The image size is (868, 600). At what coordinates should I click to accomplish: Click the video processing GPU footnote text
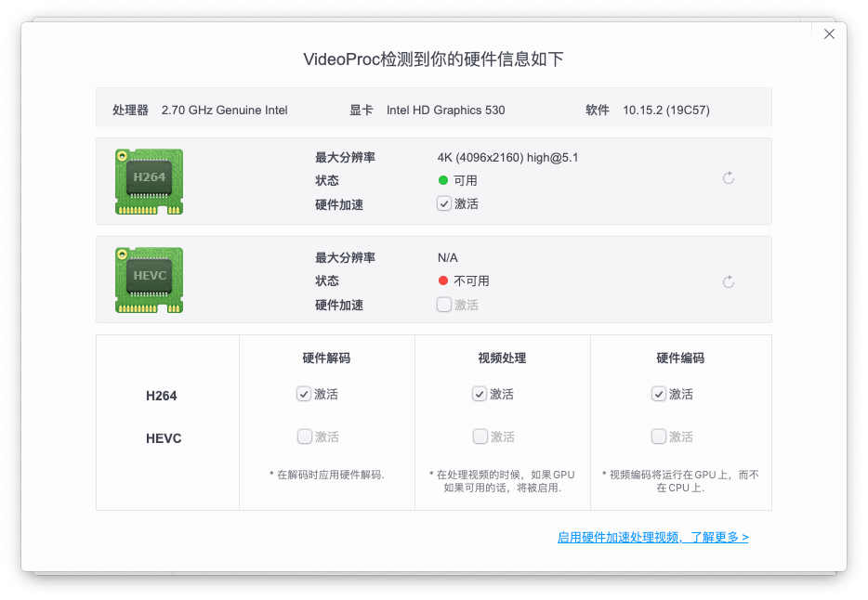coord(502,481)
